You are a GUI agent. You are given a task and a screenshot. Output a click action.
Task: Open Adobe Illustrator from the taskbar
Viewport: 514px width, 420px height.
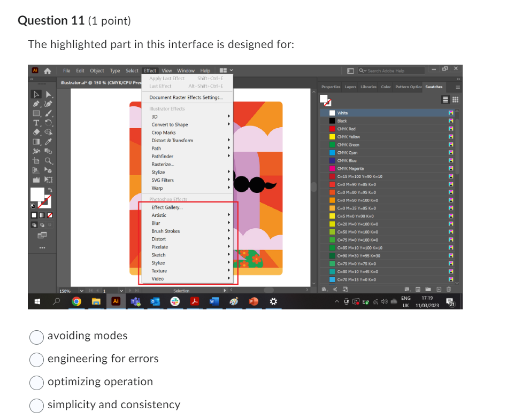(116, 301)
